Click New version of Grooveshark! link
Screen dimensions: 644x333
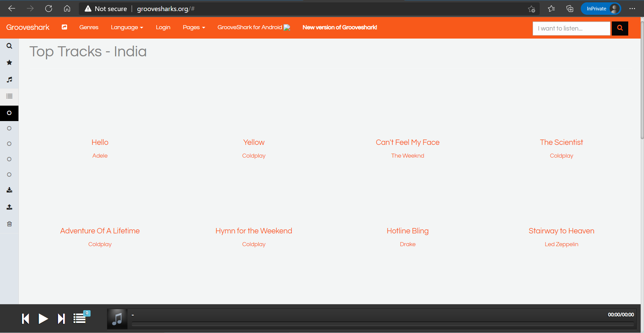click(x=340, y=27)
